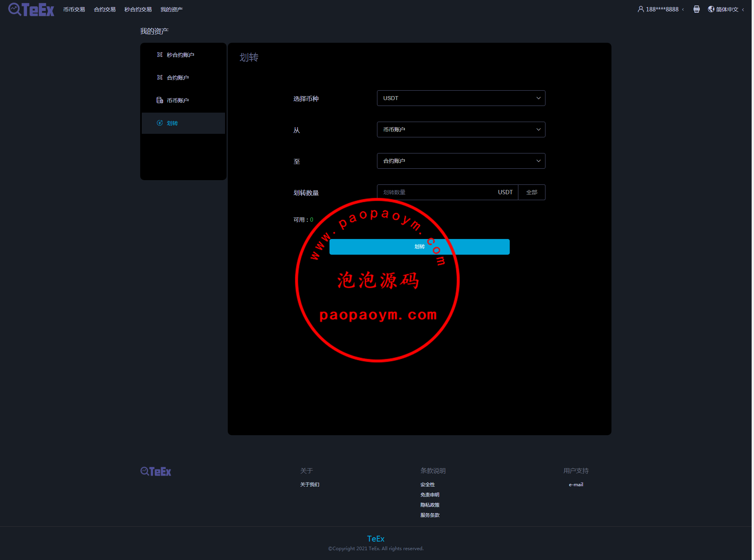This screenshot has width=754, height=560.
Task: Expand the 至 destination account dropdown
Action: pyautogui.click(x=461, y=161)
